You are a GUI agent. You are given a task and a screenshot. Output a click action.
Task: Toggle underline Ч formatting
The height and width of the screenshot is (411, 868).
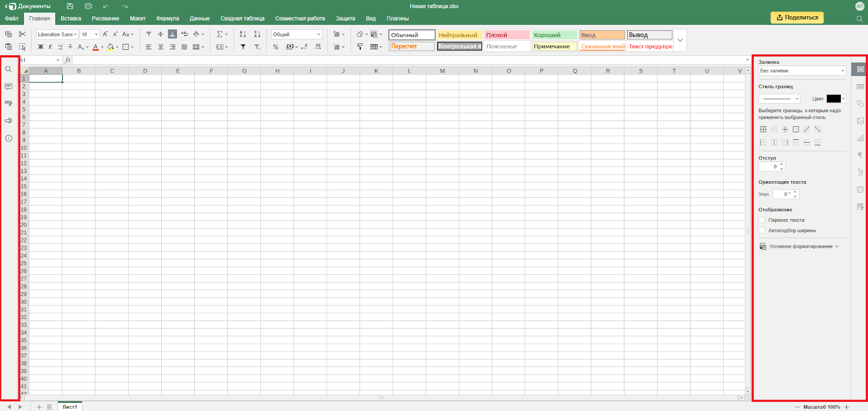point(60,47)
